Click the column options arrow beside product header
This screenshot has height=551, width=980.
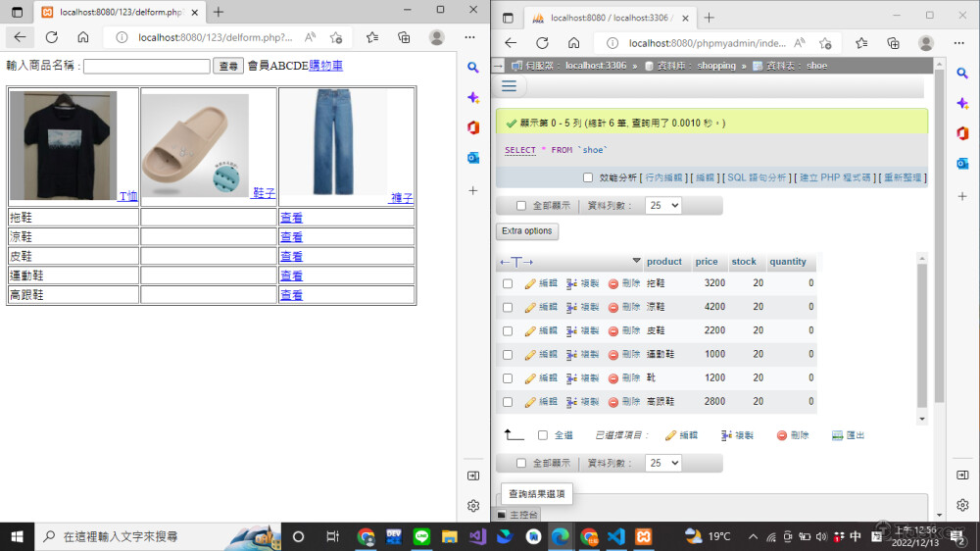click(637, 262)
